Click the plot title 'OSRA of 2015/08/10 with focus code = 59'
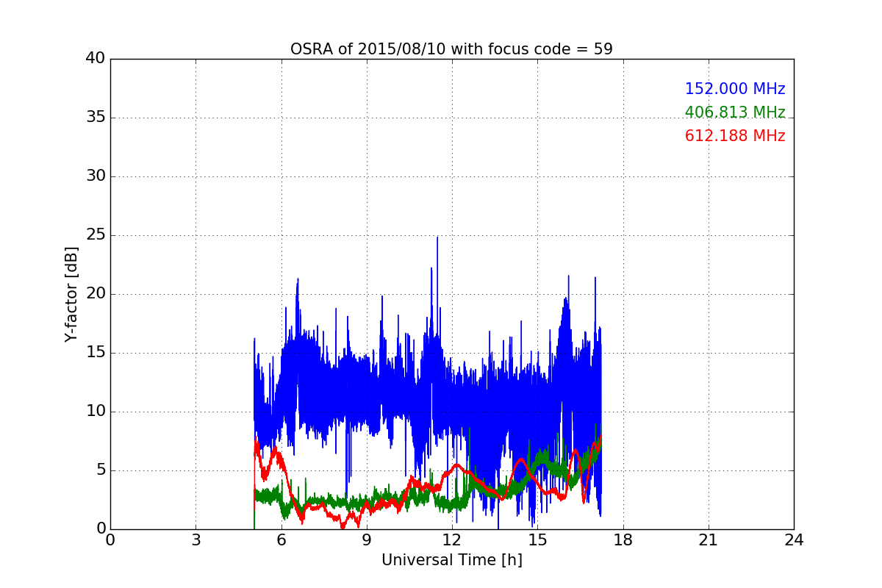 [451, 49]
